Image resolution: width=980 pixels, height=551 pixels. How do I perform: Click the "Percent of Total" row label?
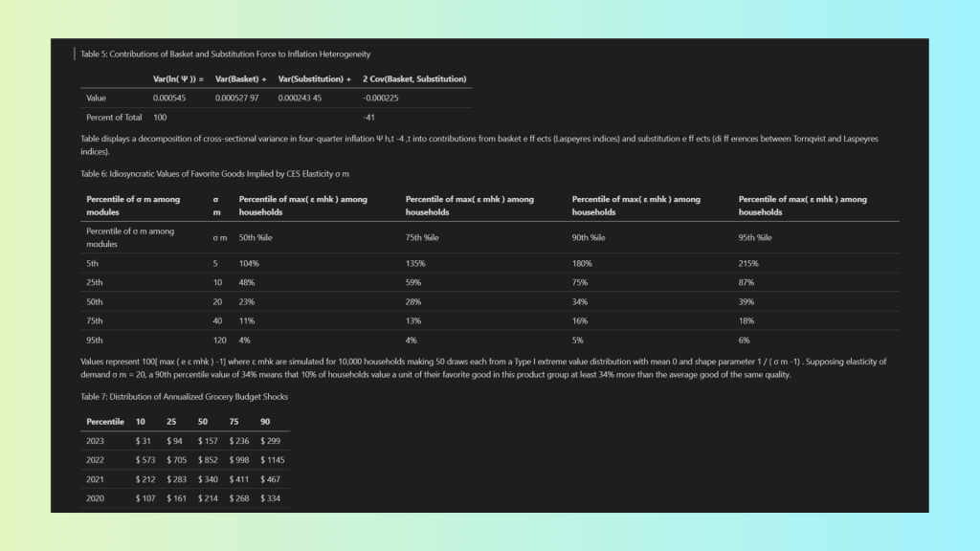coord(114,118)
